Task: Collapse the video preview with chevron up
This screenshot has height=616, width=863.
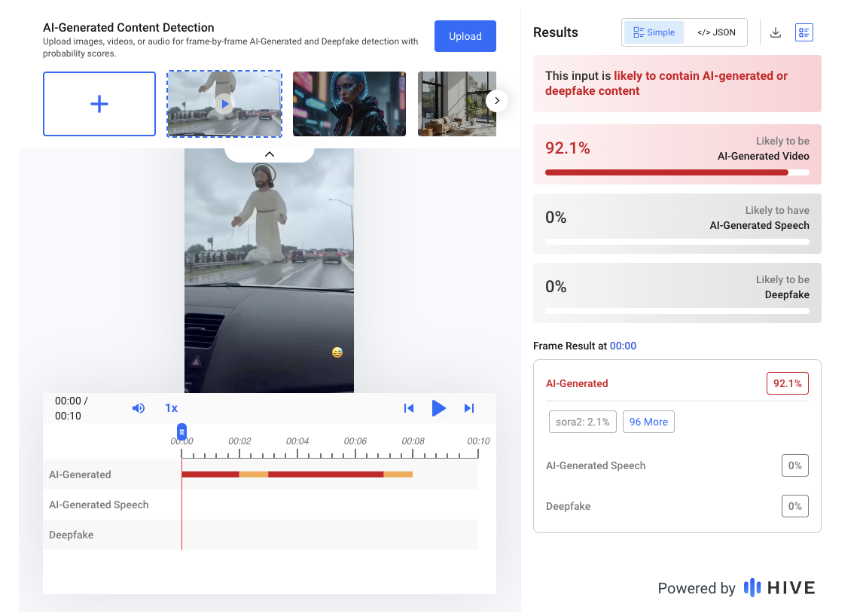Action: click(269, 154)
